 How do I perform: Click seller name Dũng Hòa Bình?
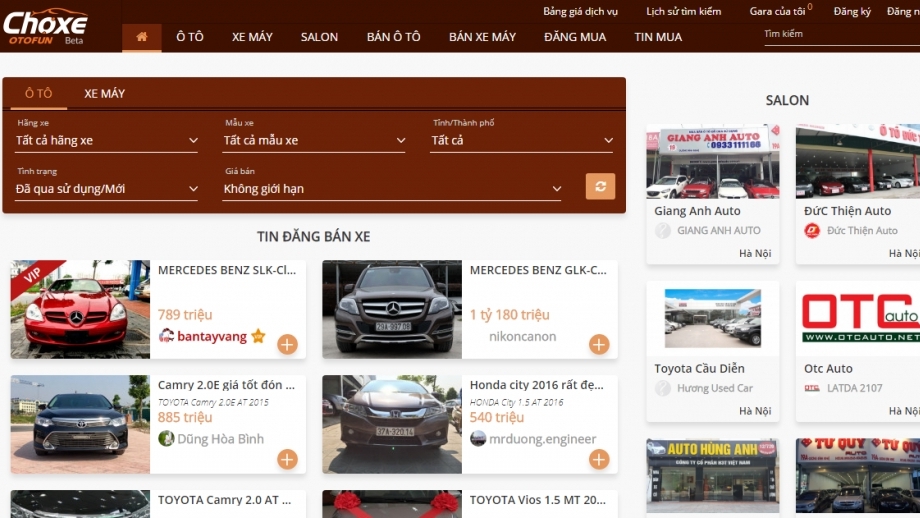(x=221, y=439)
